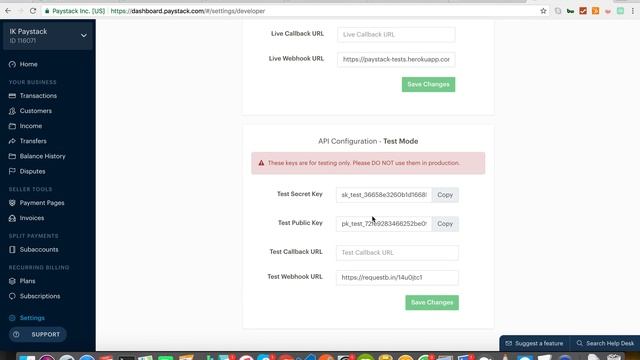
Task: Click the browser back arrow
Action: (x=8, y=11)
